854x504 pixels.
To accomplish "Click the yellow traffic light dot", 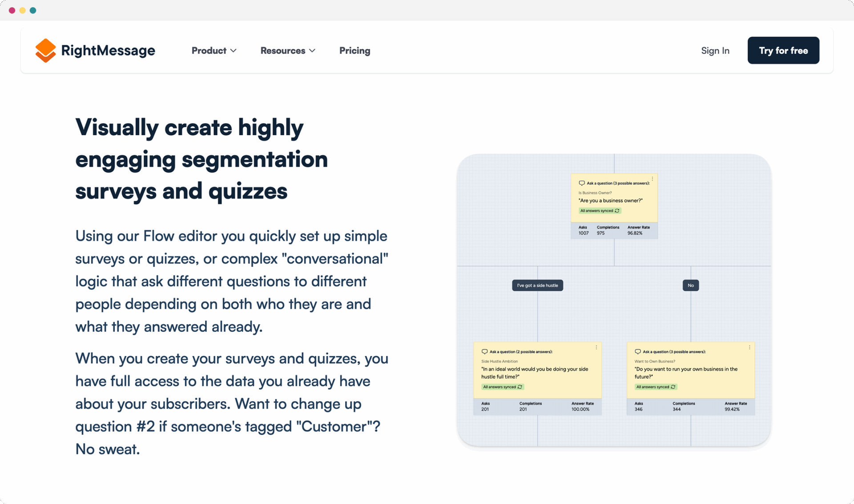I will (22, 10).
